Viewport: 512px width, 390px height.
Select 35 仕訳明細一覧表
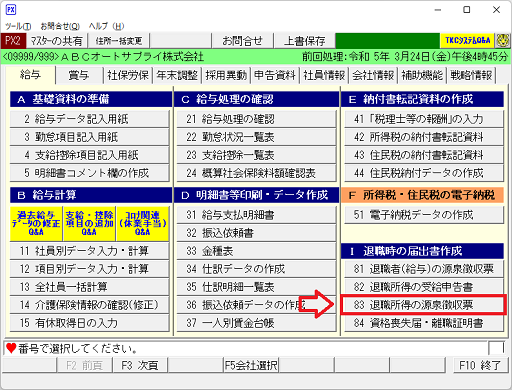click(x=256, y=287)
